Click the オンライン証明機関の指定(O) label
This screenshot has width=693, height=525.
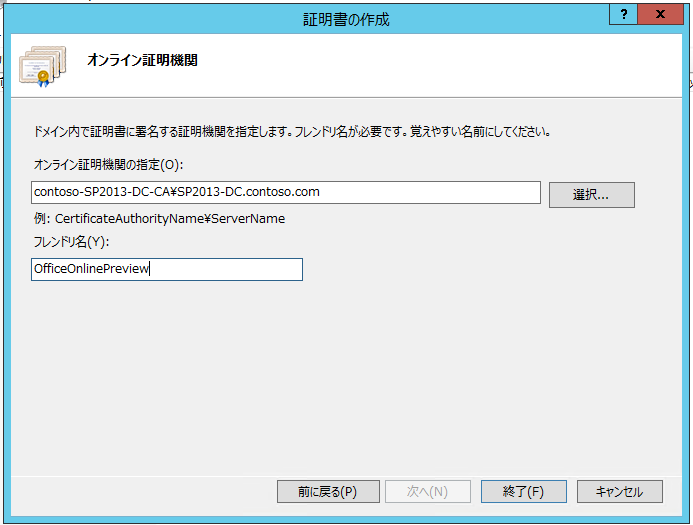coord(108,163)
